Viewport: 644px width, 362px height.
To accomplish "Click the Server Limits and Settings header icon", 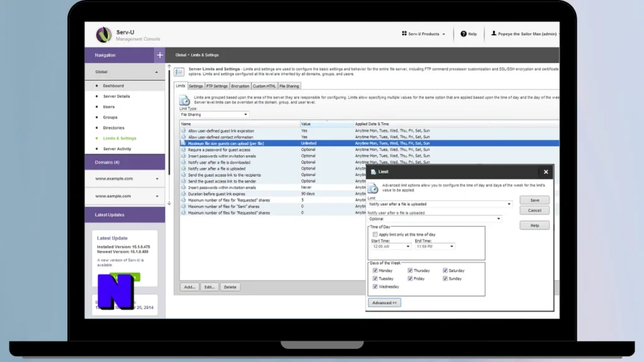I will pyautogui.click(x=179, y=72).
